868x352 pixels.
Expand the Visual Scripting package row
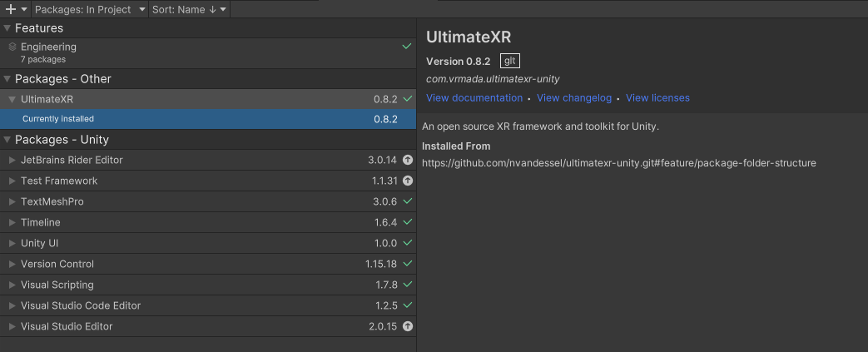tap(12, 285)
